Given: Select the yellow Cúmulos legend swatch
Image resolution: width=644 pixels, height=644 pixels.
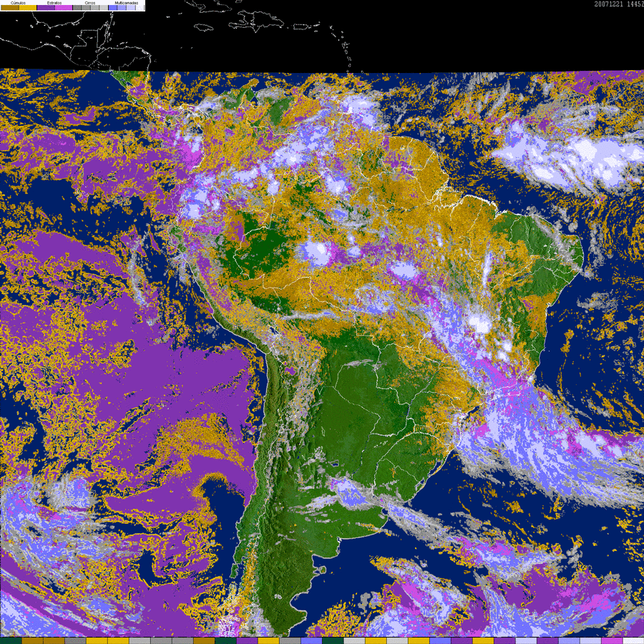Looking at the screenshot, I should pyautogui.click(x=28, y=8).
